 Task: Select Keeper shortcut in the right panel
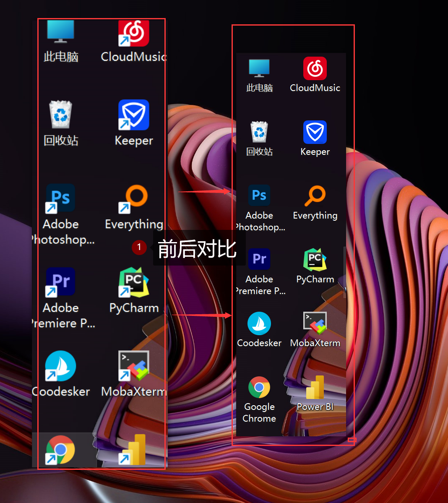coord(315,131)
